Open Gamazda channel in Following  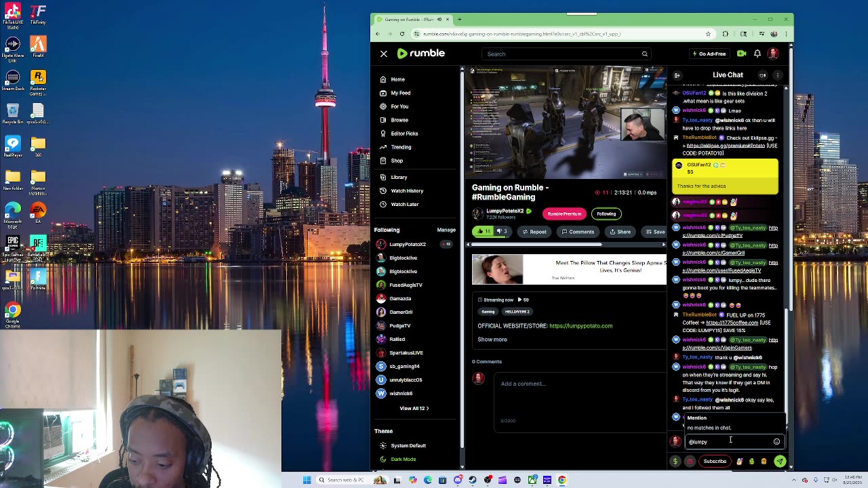pyautogui.click(x=400, y=298)
